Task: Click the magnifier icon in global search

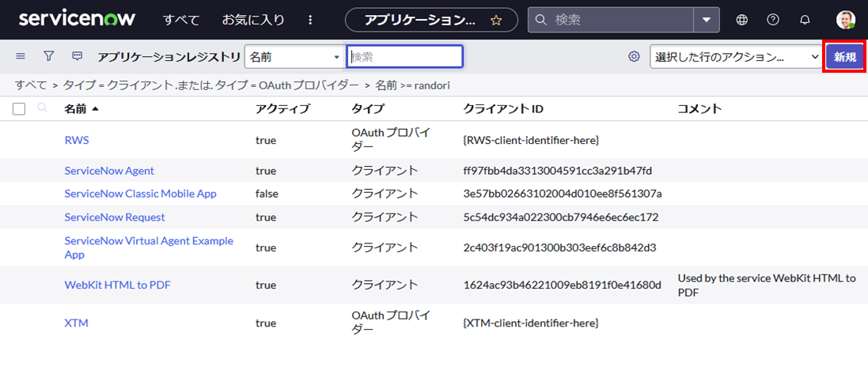Action: (541, 21)
